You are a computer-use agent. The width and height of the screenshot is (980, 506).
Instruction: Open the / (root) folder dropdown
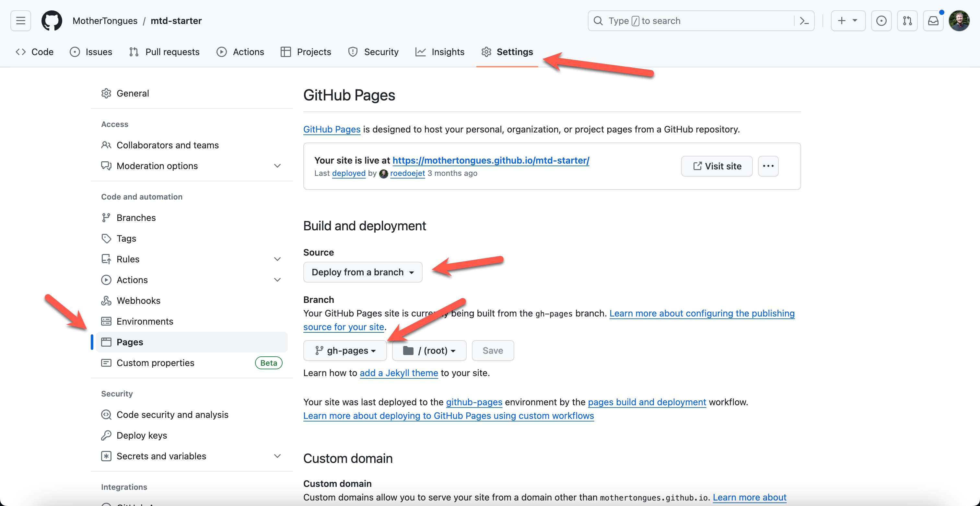coord(429,351)
